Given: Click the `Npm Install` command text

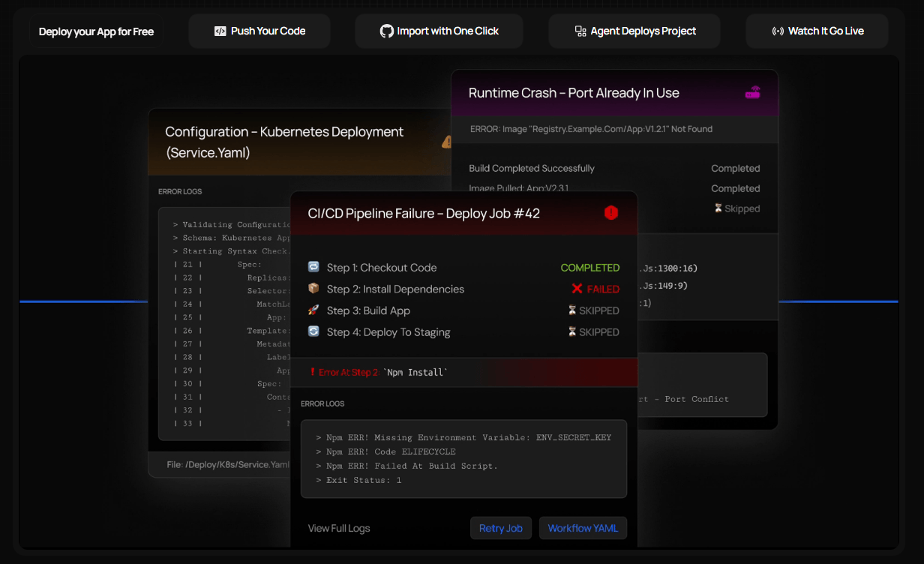Looking at the screenshot, I should coord(415,372).
